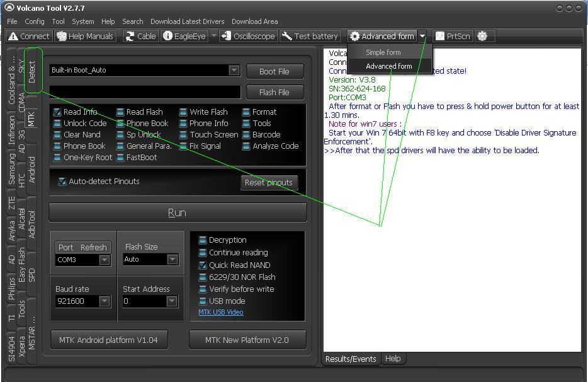Take a screenshot with PrtScn button
This screenshot has width=588, height=382.
click(x=453, y=36)
